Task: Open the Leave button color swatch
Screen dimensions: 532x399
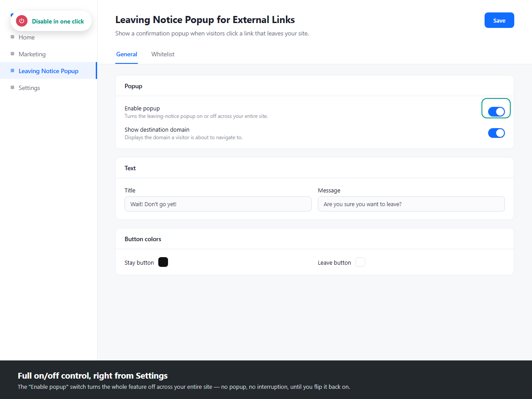Action: pos(360,262)
